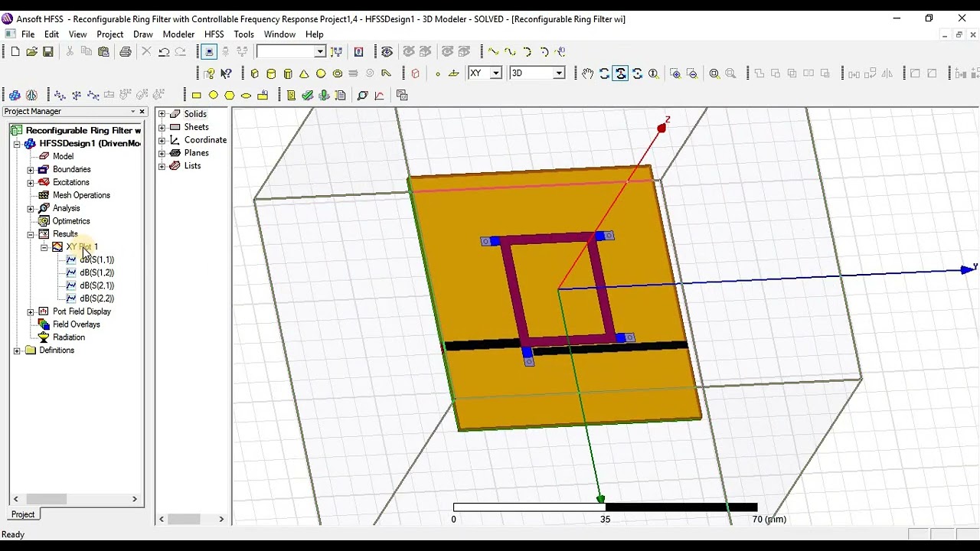Select the Draw Ellipse tool
Image resolution: width=980 pixels, height=551 pixels.
point(246,96)
